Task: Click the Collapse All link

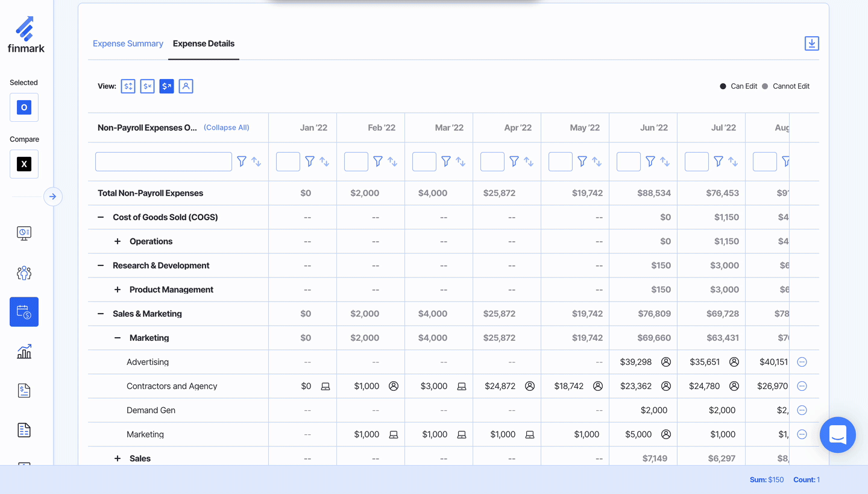Action: (226, 128)
